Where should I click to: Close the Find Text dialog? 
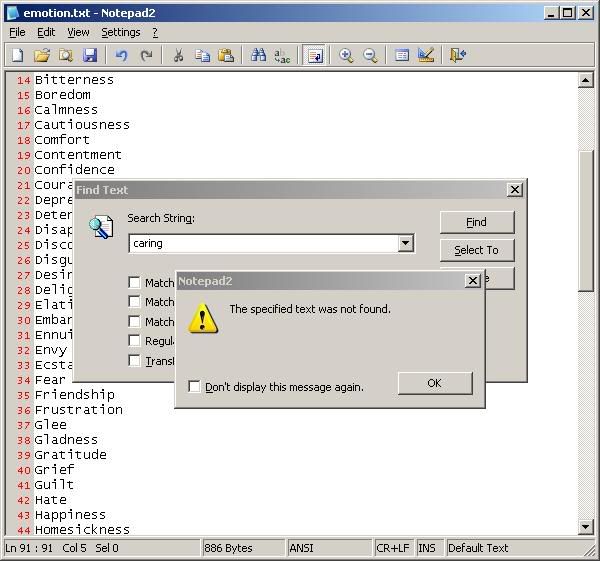point(515,189)
